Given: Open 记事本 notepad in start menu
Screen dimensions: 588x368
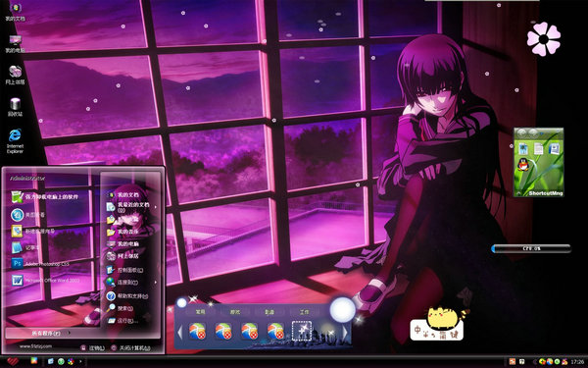Looking at the screenshot, I should pos(25,247).
